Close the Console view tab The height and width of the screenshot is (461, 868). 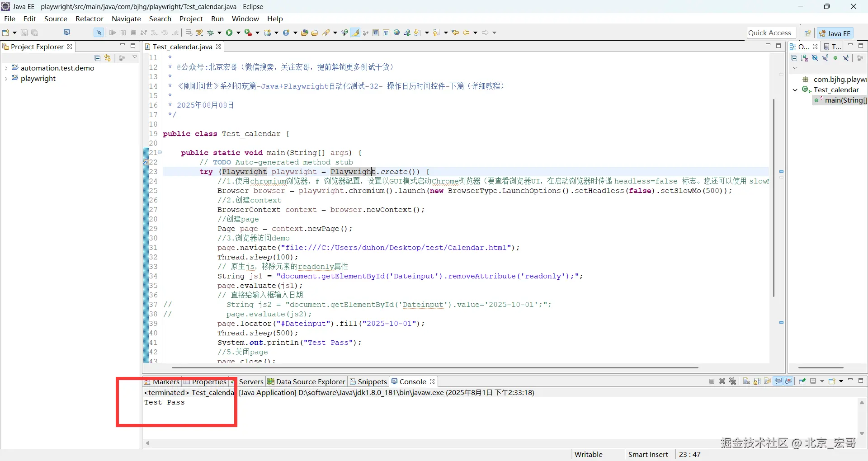(432, 381)
